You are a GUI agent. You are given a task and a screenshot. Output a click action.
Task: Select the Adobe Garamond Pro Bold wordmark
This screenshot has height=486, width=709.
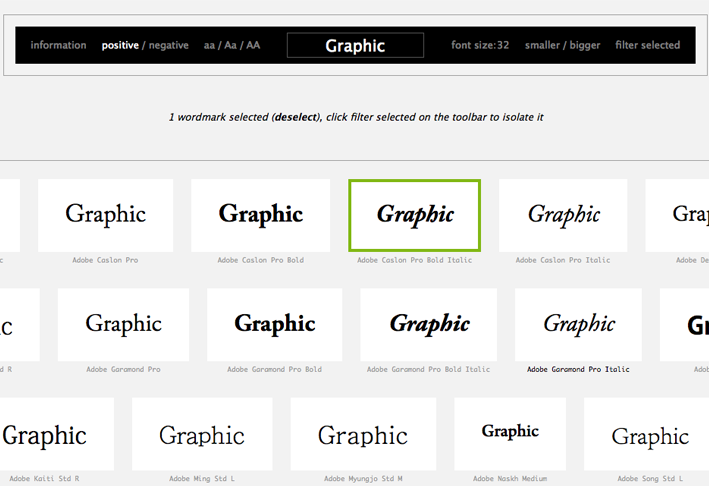pyautogui.click(x=274, y=325)
